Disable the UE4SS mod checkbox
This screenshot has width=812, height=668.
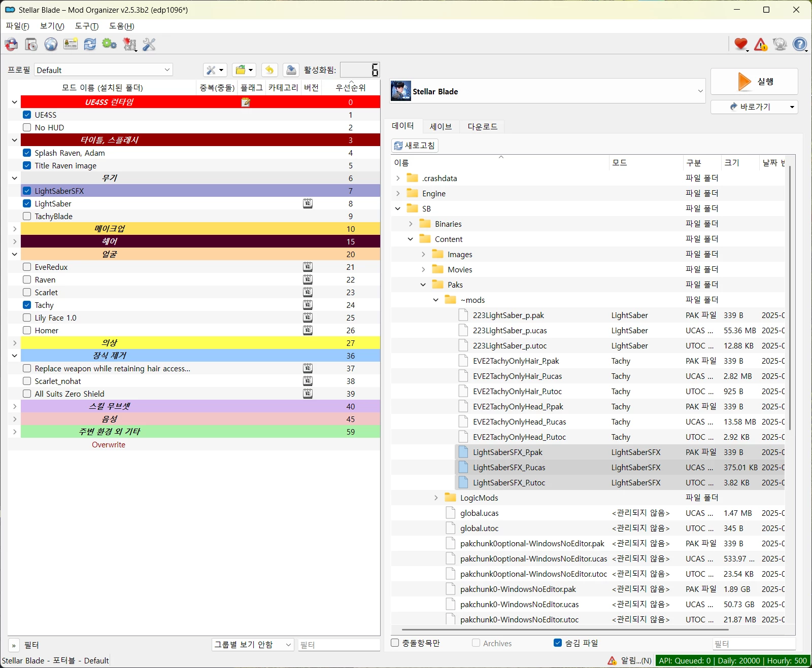click(x=27, y=115)
